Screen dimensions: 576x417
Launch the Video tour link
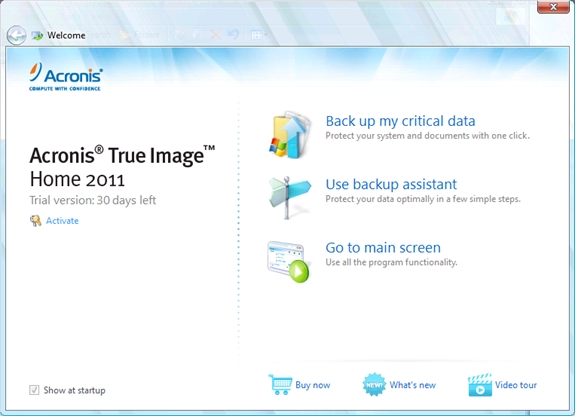(516, 385)
